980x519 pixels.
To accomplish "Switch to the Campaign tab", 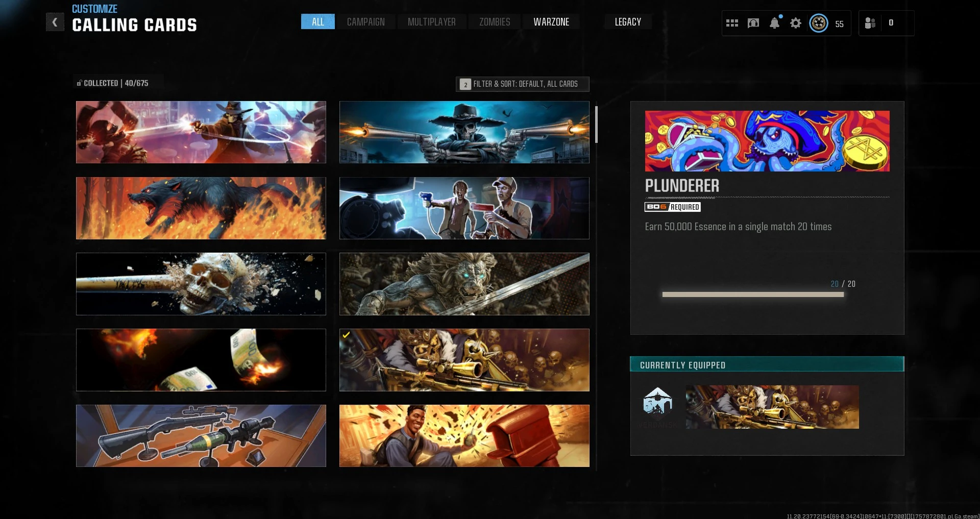I will click(x=366, y=22).
